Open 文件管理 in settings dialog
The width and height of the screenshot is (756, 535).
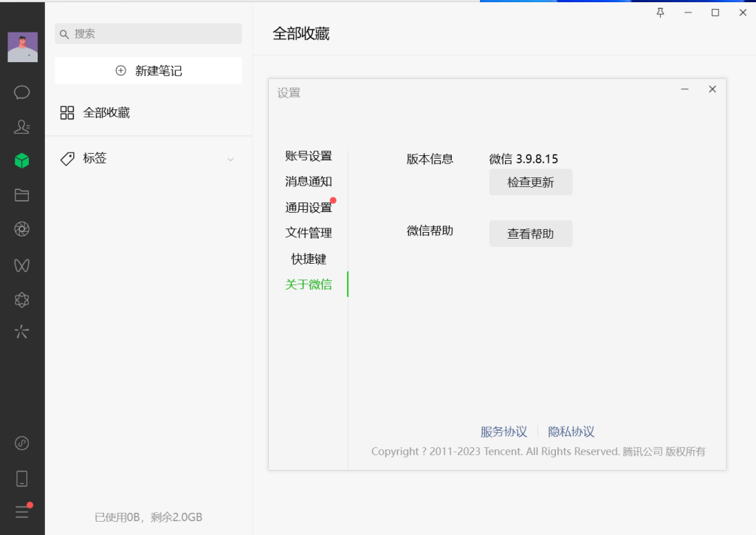pos(308,233)
